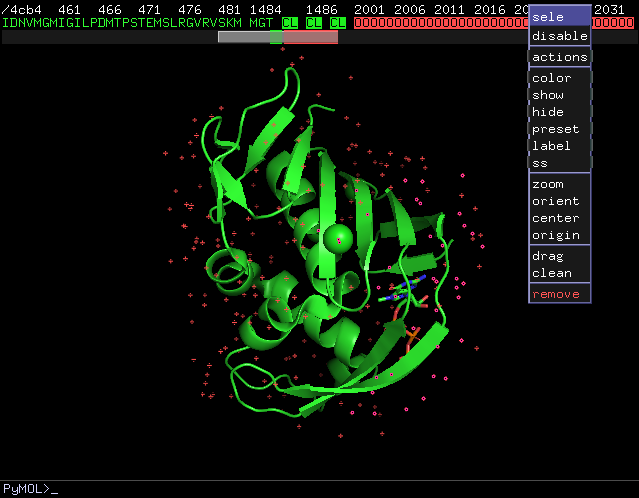Click the green sphere ion in the structure
This screenshot has height=498, width=639.
[338, 238]
